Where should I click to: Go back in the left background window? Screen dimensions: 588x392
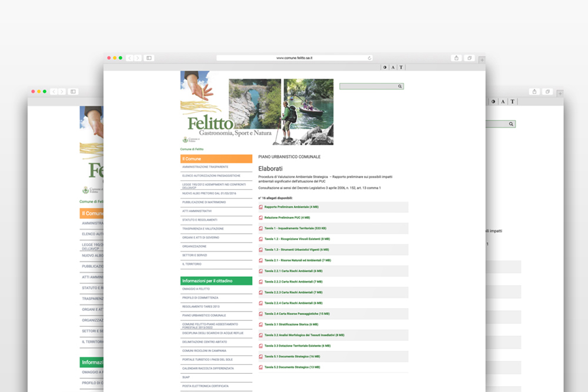tap(54, 92)
